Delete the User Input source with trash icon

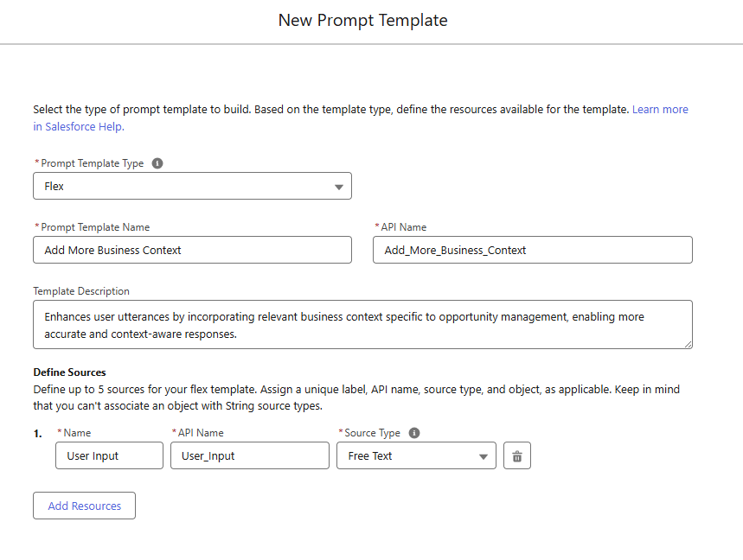click(517, 456)
